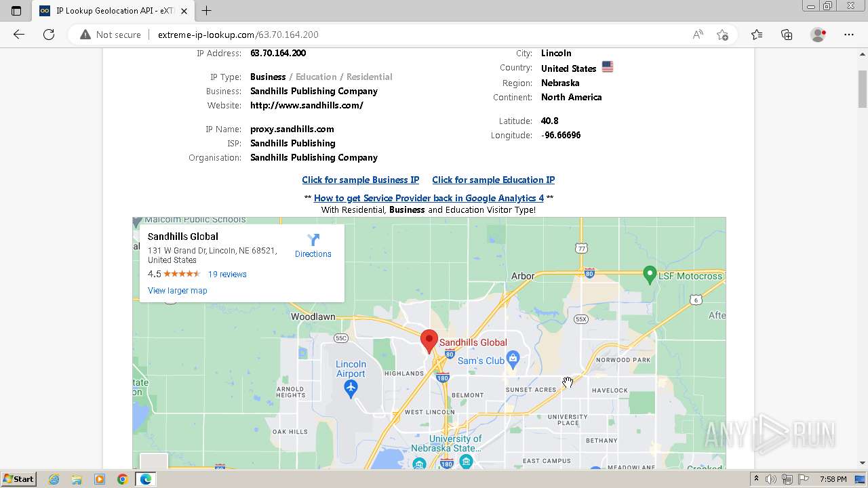Click the Organisation value Sandhills Publishing Company

(314, 158)
